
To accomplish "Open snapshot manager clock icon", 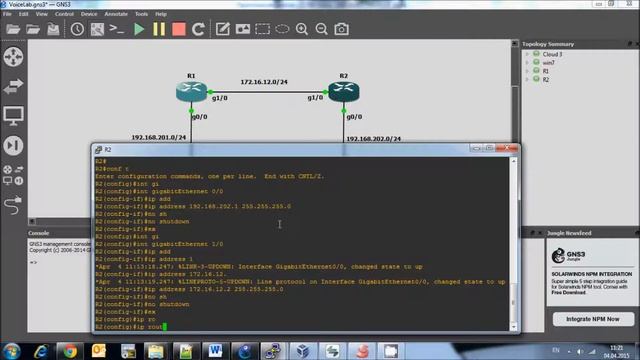I will (x=77, y=29).
